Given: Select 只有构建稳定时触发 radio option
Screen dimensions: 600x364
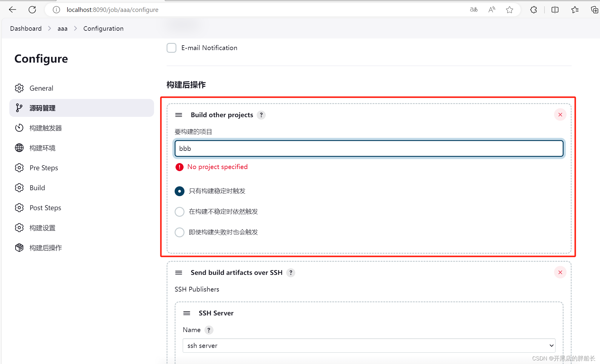Looking at the screenshot, I should [179, 191].
